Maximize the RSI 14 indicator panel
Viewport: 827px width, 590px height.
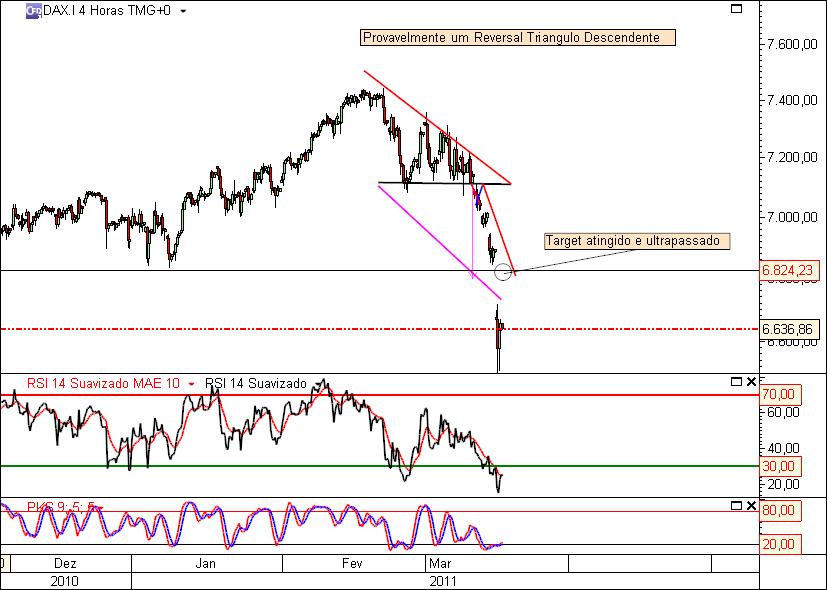[736, 382]
